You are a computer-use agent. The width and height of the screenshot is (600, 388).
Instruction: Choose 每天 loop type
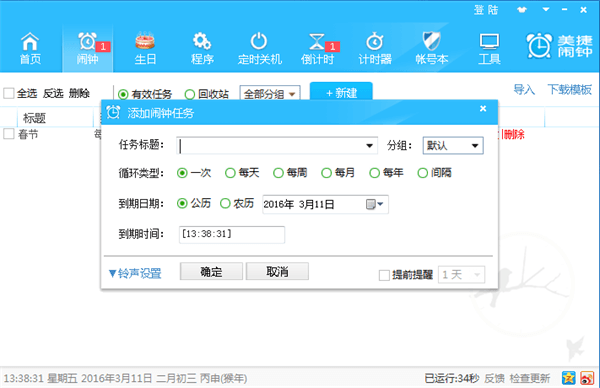(x=230, y=173)
